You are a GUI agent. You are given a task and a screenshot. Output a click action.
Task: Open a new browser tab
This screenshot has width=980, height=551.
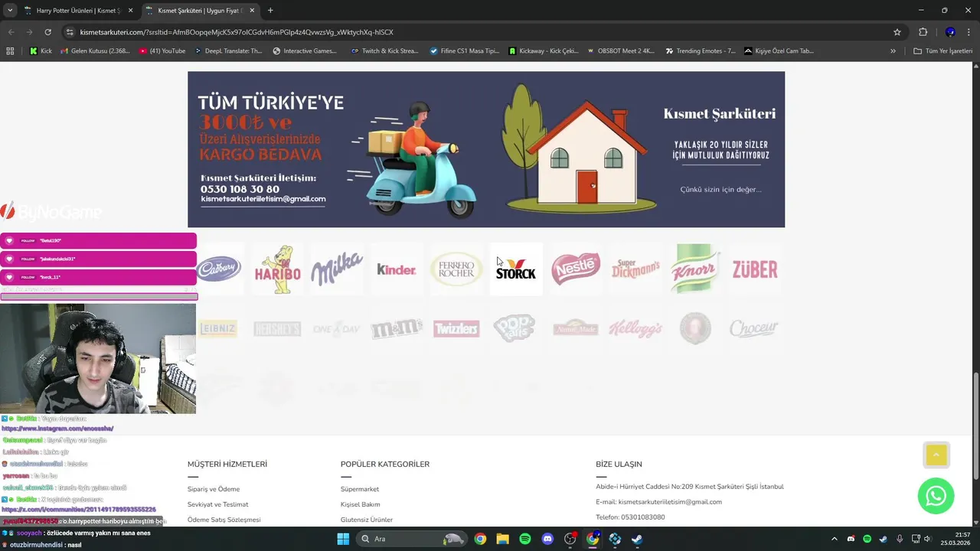pyautogui.click(x=270, y=11)
